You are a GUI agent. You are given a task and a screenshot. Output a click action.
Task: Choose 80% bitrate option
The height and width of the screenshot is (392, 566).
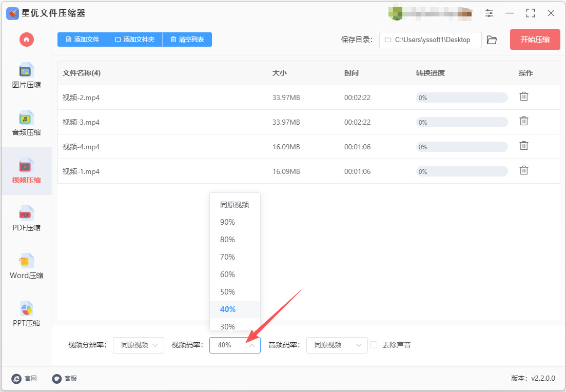click(235, 239)
